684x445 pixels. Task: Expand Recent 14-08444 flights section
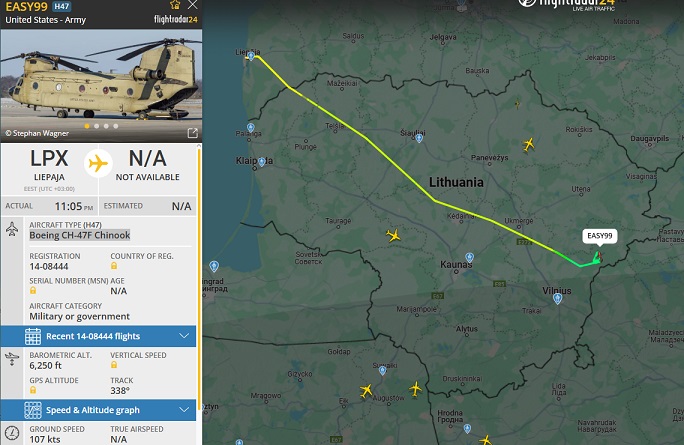pyautogui.click(x=99, y=336)
